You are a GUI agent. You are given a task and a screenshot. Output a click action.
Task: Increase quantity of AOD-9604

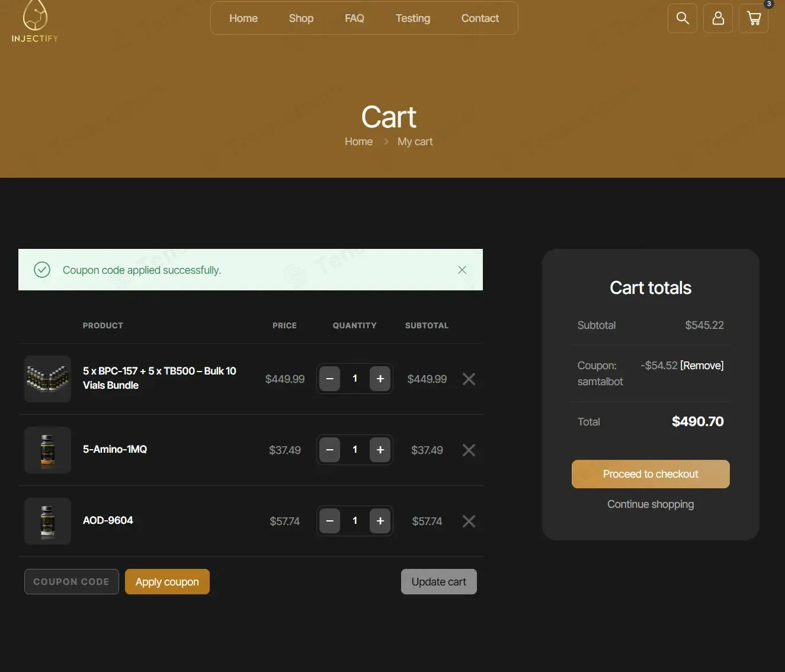click(x=380, y=521)
